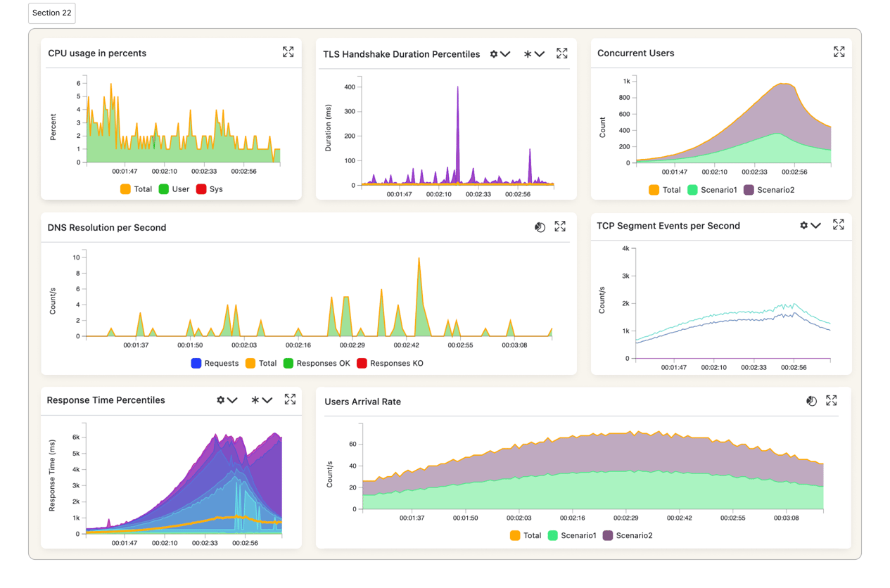Click the TCP Segment Events per Second title

pyautogui.click(x=668, y=226)
